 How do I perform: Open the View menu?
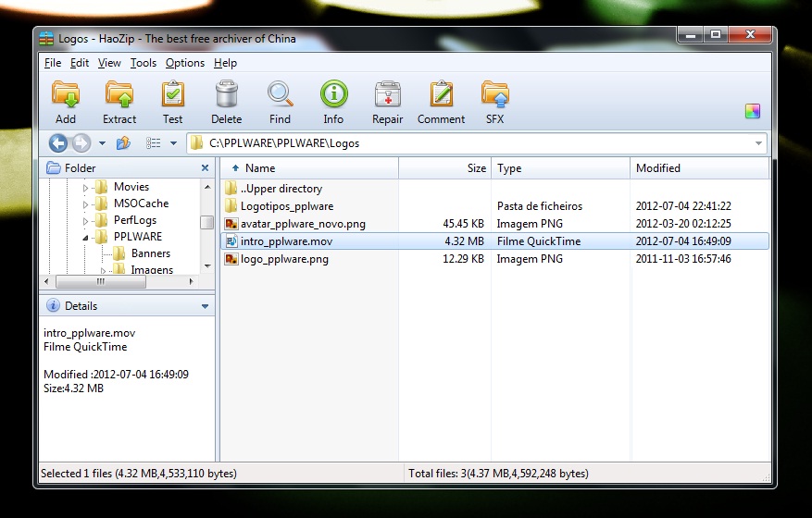109,63
